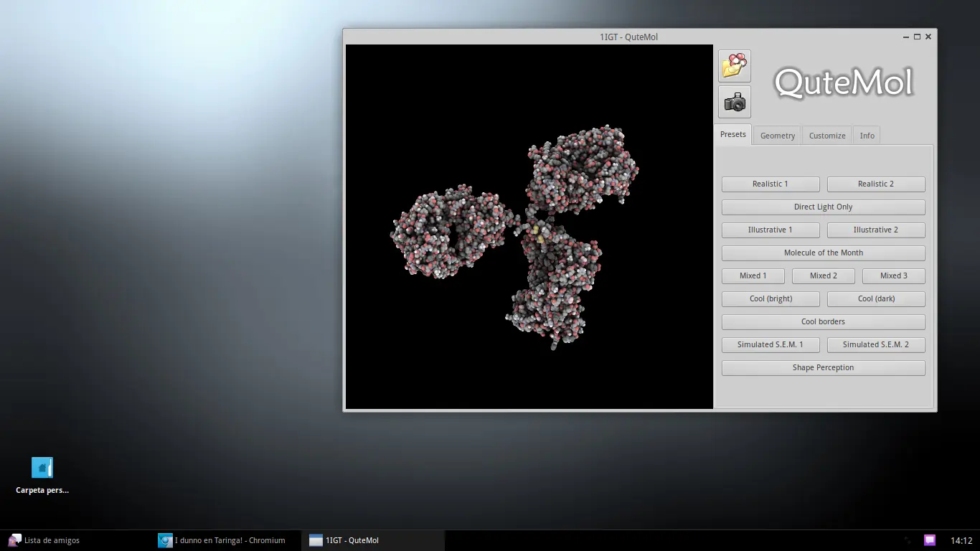Apply the Illustrative 1 preset

tap(771, 230)
